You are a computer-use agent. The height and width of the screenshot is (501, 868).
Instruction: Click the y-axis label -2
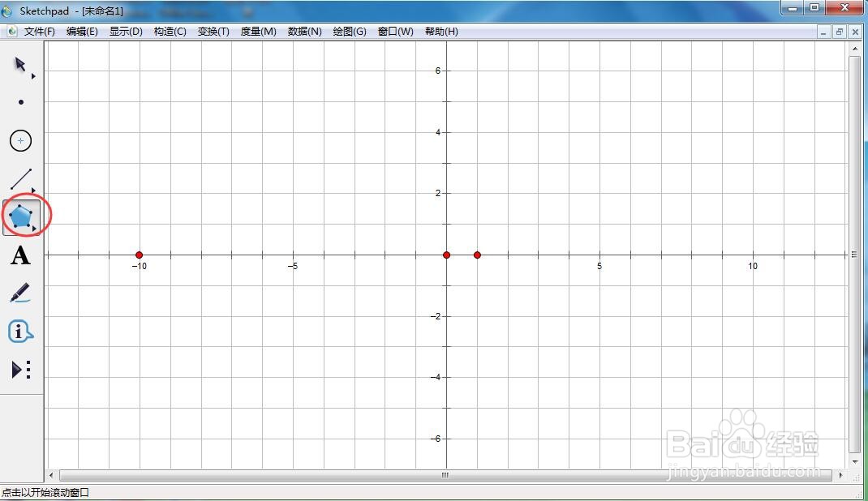click(436, 316)
